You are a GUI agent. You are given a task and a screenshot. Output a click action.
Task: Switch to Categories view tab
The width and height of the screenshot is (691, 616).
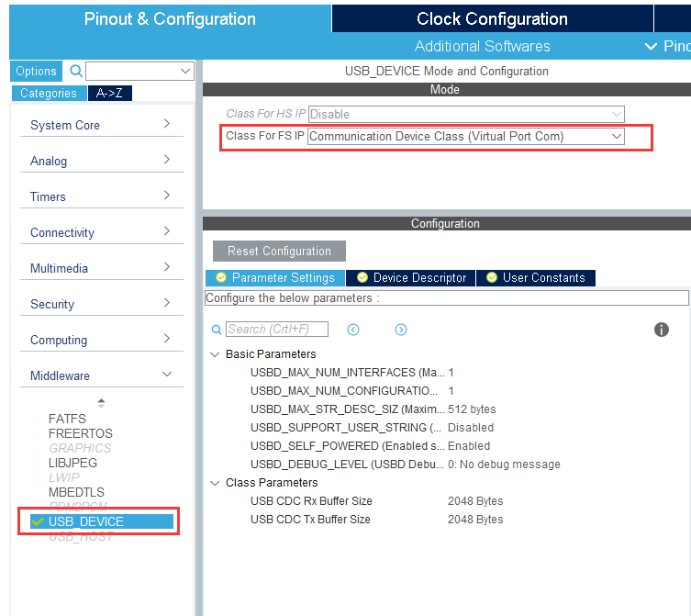[49, 93]
